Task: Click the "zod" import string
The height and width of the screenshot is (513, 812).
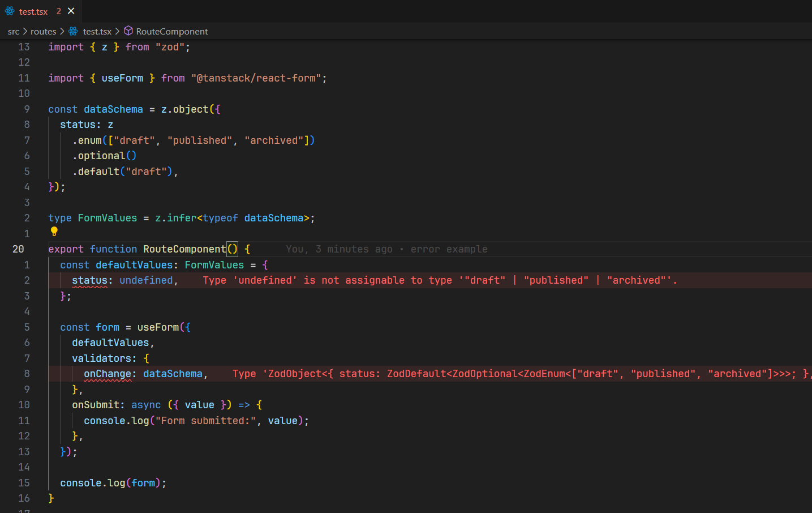Action: click(x=170, y=47)
